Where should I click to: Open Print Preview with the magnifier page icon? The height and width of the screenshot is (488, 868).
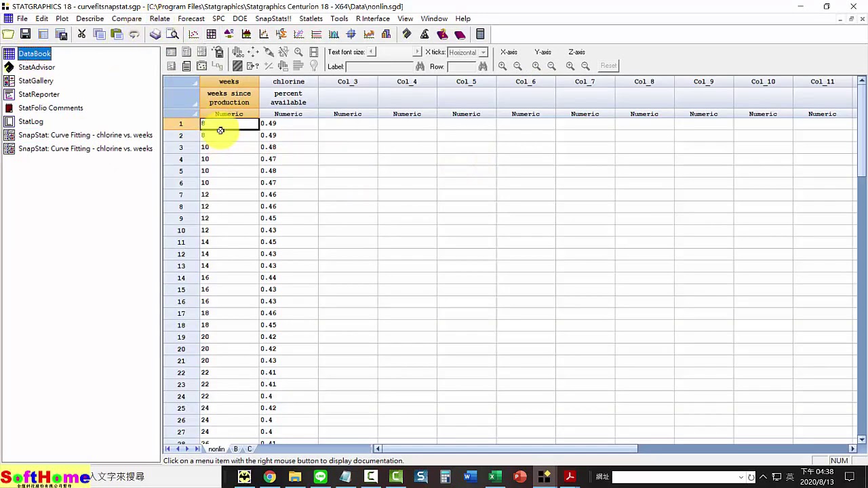point(173,34)
